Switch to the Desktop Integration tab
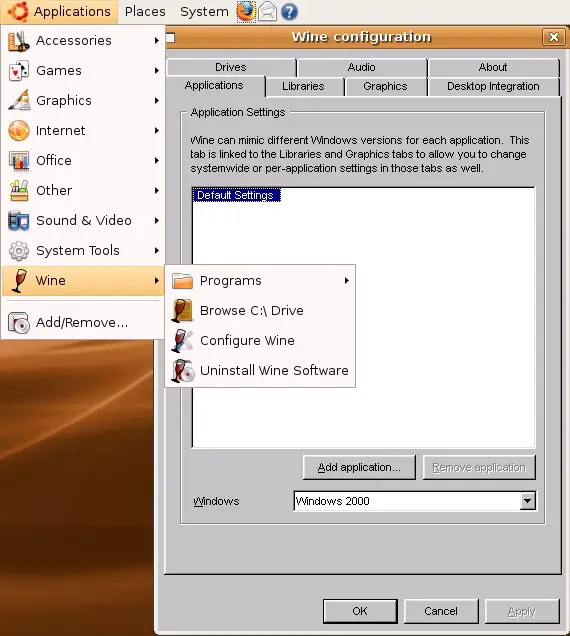 click(493, 86)
